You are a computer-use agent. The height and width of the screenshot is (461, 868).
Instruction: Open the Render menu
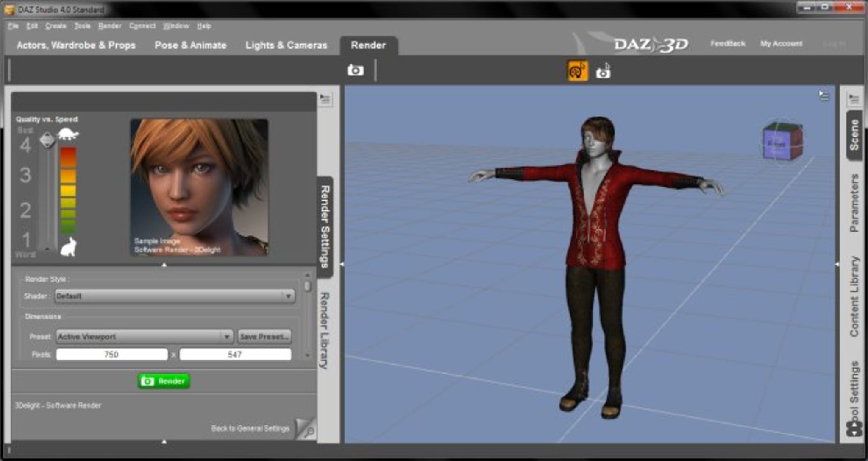(x=110, y=26)
